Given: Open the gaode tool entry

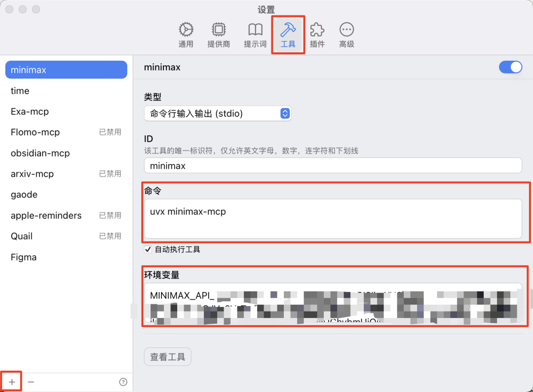Looking at the screenshot, I should point(66,195).
